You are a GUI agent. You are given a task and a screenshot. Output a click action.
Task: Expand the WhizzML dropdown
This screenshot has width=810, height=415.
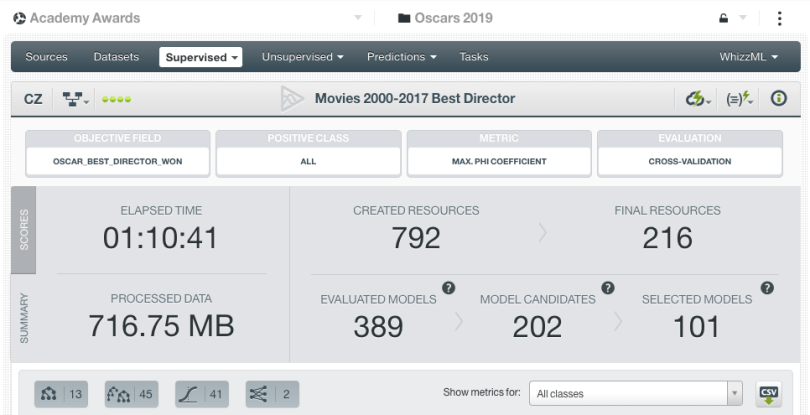pos(749,57)
